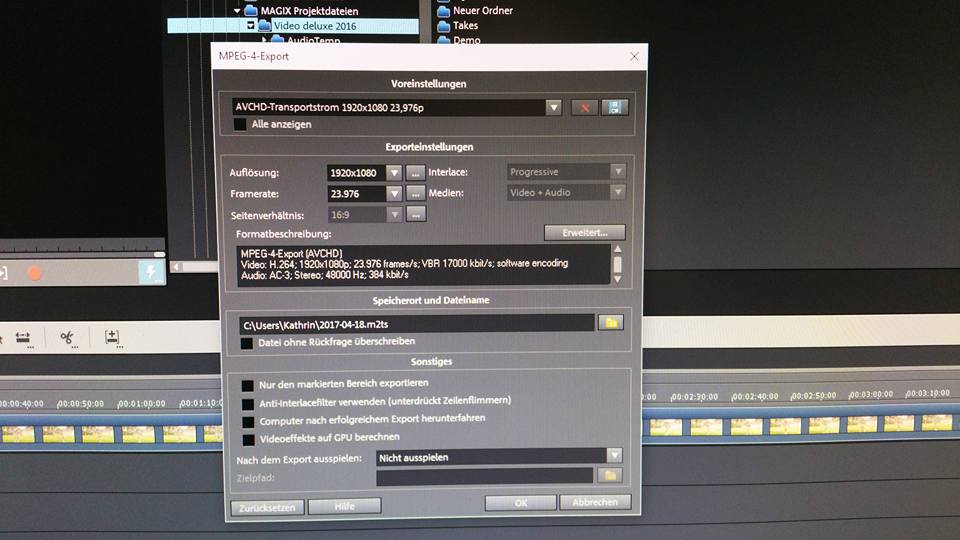This screenshot has height=540, width=960.
Task: Click the file path input field
Action: (x=415, y=323)
